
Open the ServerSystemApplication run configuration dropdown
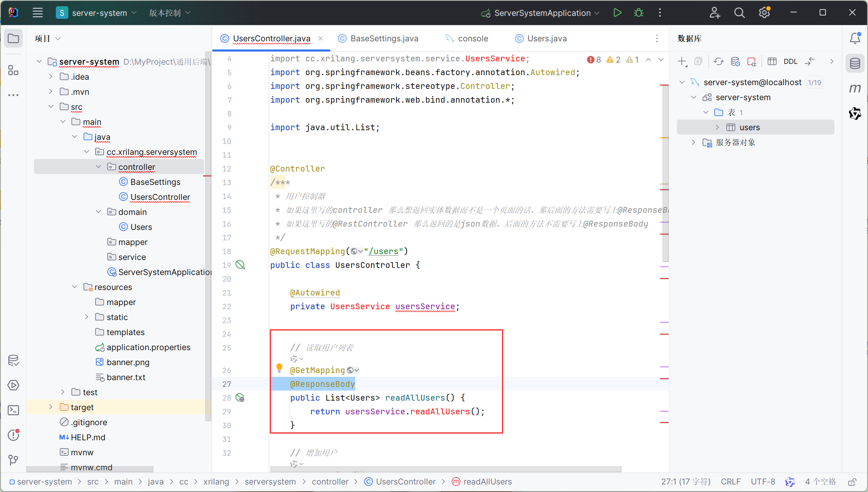pyautogui.click(x=540, y=13)
